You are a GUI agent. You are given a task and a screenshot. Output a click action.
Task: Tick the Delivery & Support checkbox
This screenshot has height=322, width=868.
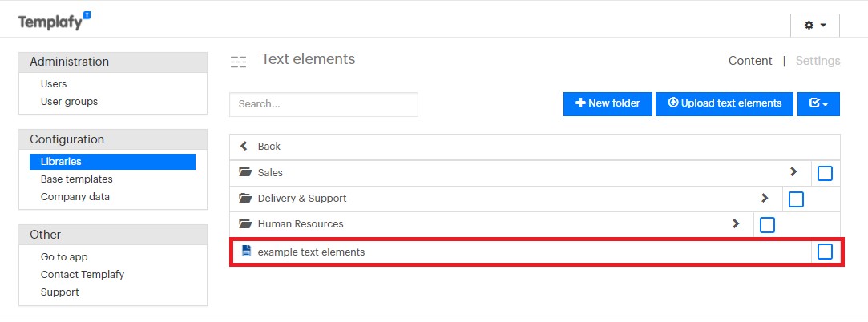(796, 199)
